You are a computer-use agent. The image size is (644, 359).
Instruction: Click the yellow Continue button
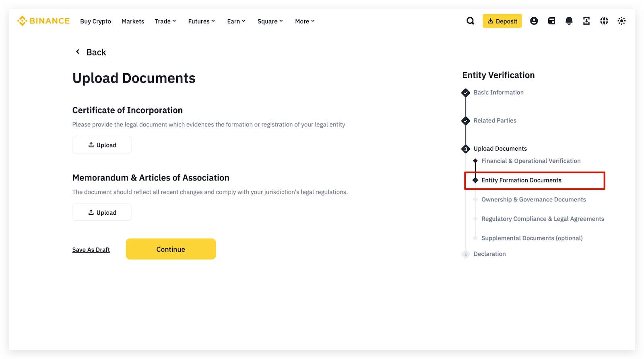[x=171, y=249]
